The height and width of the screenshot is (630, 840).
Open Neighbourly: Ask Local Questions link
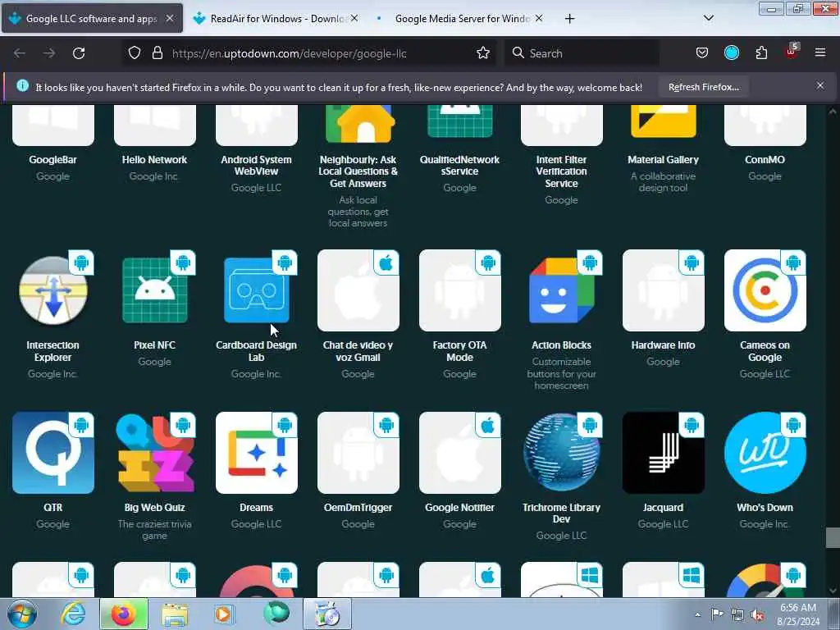tap(358, 171)
